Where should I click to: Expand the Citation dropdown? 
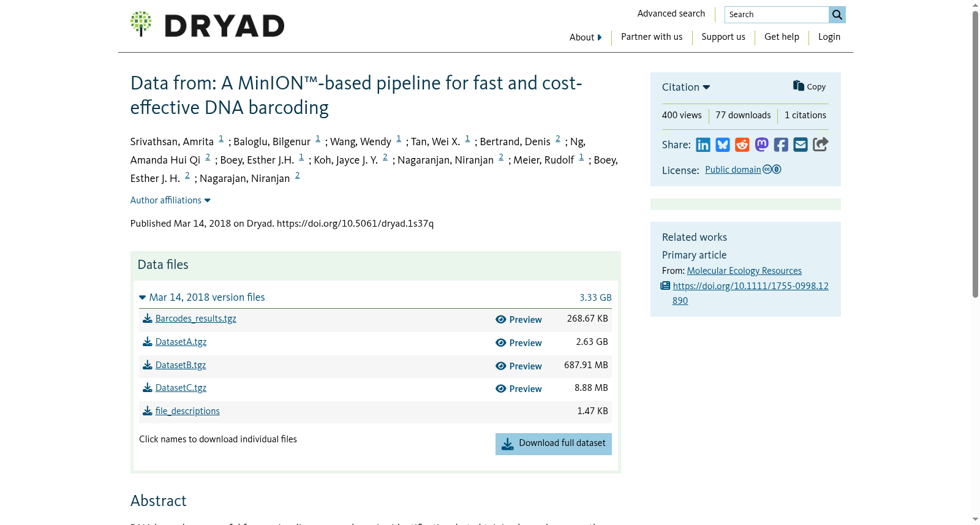pos(686,87)
